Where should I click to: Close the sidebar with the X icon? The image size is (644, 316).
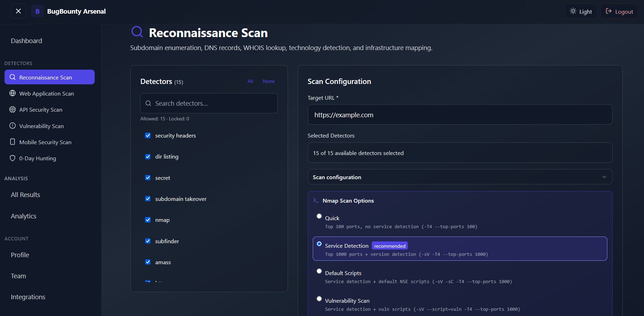19,11
